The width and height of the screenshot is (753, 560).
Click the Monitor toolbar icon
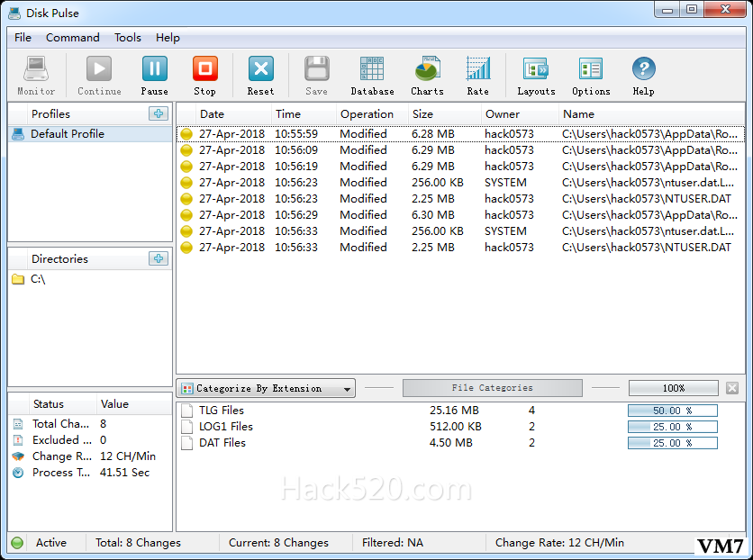tap(36, 68)
